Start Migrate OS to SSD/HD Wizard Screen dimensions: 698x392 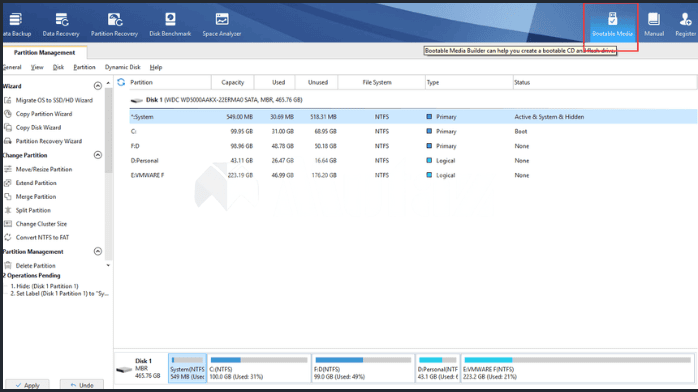(x=49, y=100)
